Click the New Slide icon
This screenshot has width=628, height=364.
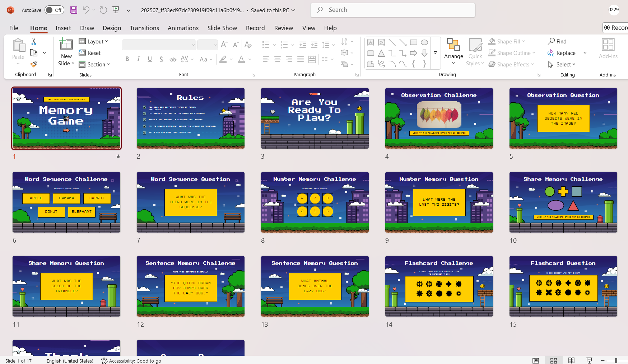[66, 44]
